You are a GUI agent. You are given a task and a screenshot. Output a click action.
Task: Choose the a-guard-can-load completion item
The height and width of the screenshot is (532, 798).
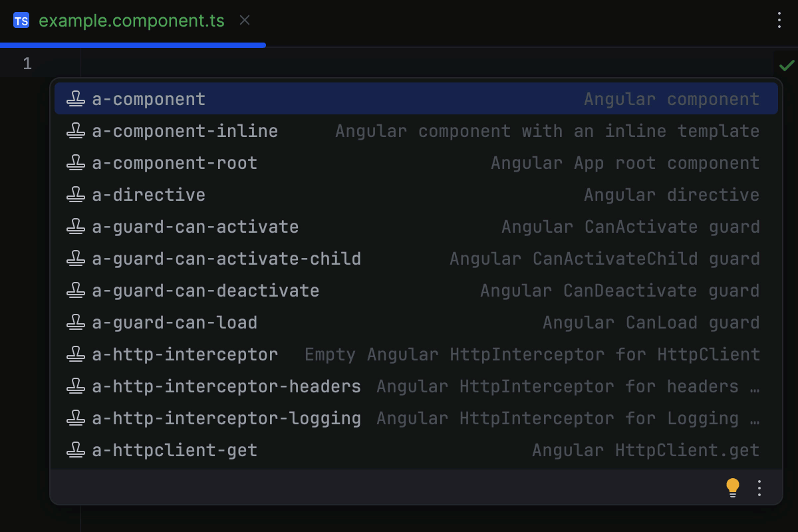coord(174,322)
